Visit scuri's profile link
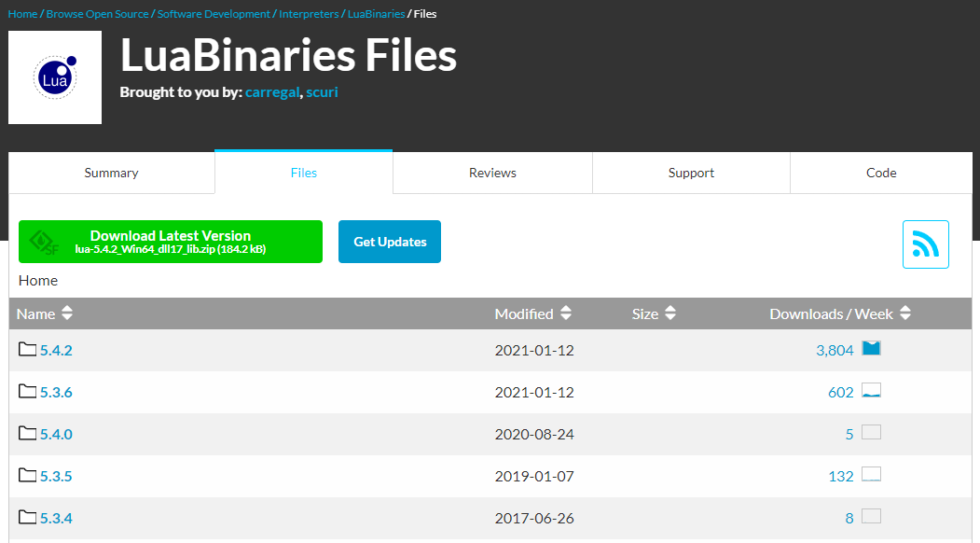Viewport: 980px width, 543px height. [x=322, y=92]
